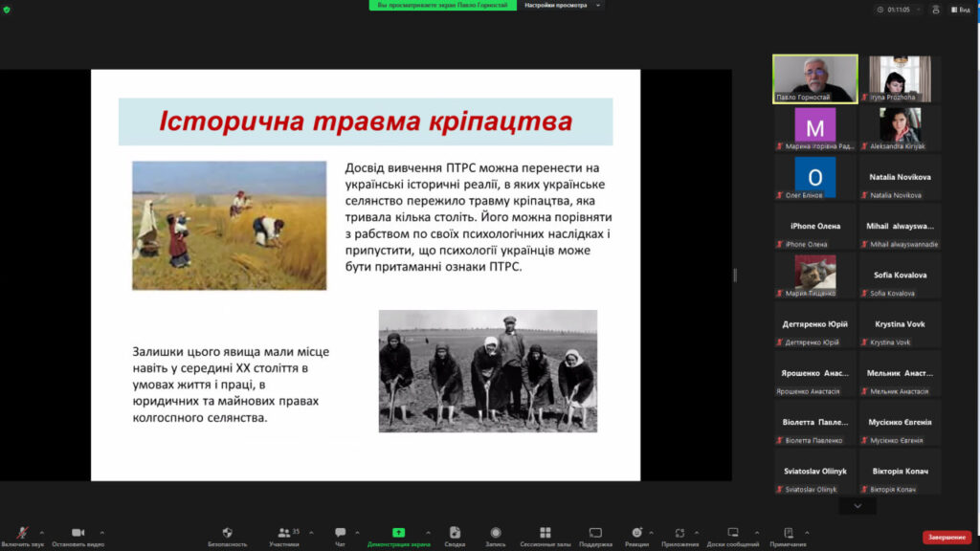The height and width of the screenshot is (551, 980).
Task: Open the Chat (Чат) panel
Action: [340, 533]
